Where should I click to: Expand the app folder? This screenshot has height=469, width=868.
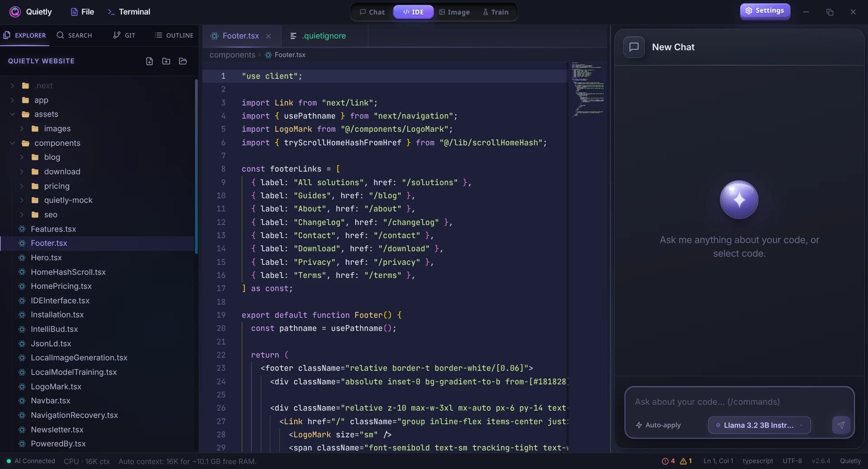coord(12,100)
